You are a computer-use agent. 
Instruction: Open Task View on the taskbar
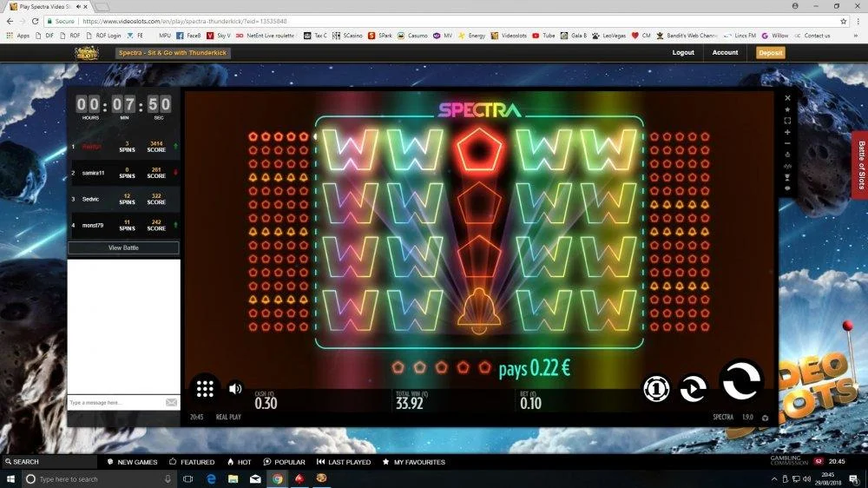[x=187, y=478]
